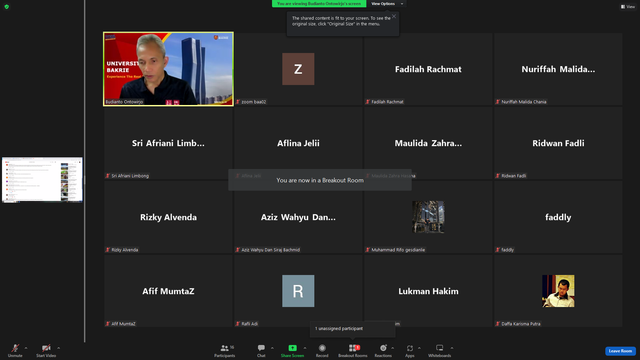Viewport: 640px width, 360px height.
Task: Click the green viewing-screen indicator bar
Action: [319, 4]
